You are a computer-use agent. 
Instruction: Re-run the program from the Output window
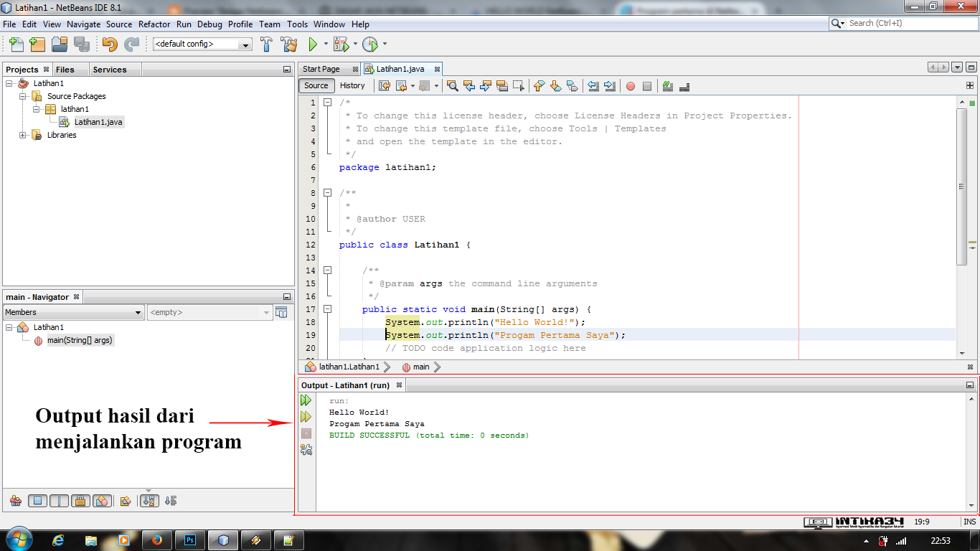click(x=306, y=400)
